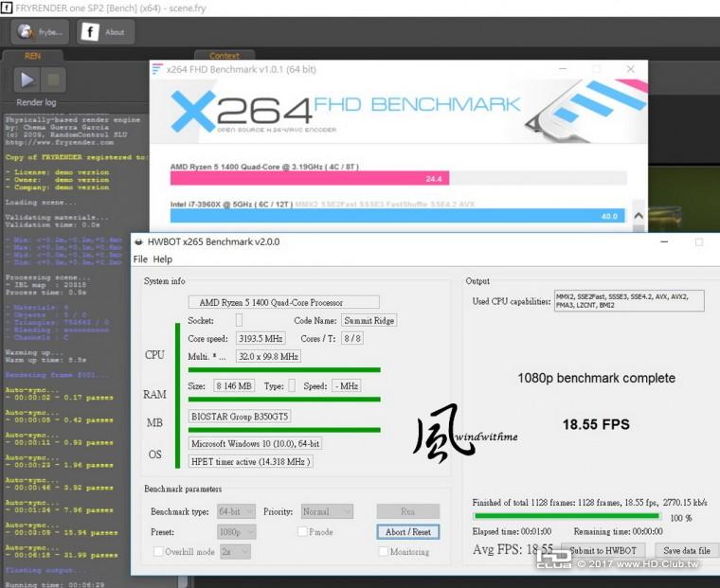Click Save data file button

(x=686, y=550)
